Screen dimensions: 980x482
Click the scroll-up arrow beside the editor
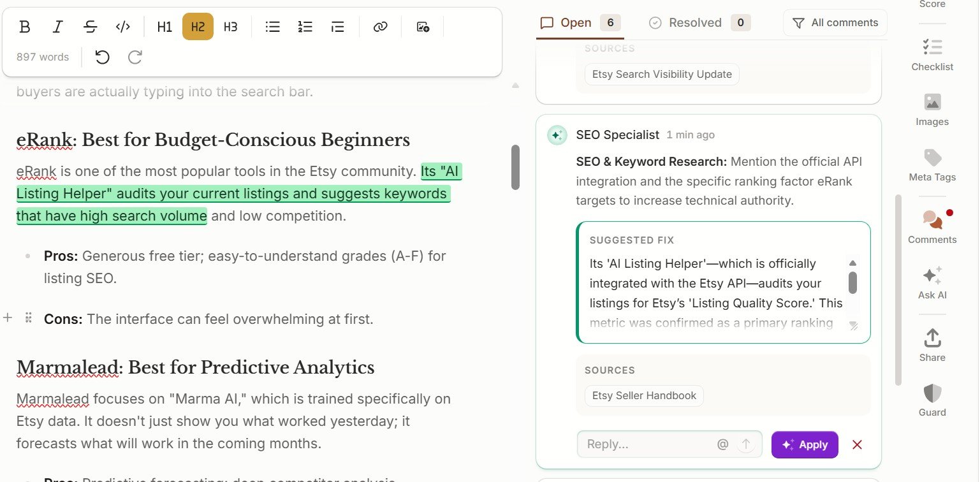pyautogui.click(x=516, y=85)
